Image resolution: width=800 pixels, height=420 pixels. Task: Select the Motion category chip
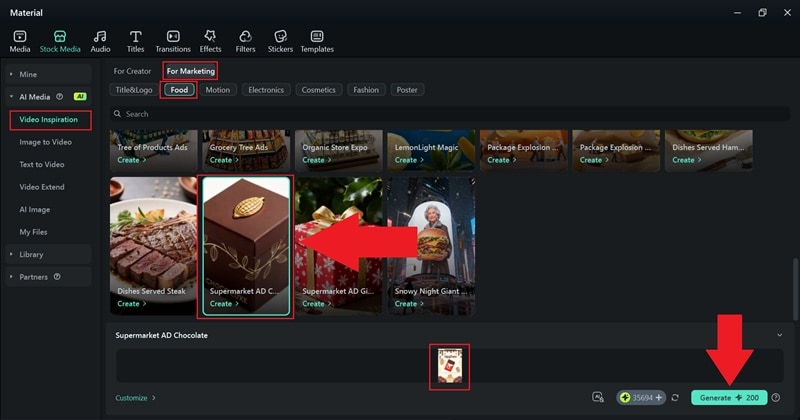(218, 90)
